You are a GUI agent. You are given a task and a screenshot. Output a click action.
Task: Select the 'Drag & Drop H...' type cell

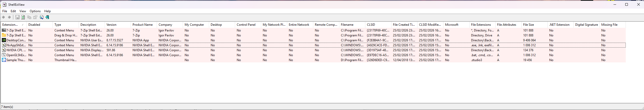(x=66, y=35)
